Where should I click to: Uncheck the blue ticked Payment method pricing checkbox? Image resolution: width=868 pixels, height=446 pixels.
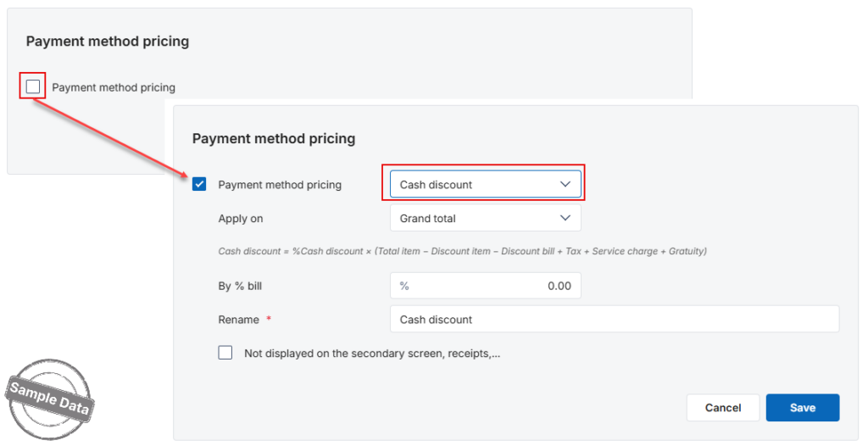click(x=199, y=184)
